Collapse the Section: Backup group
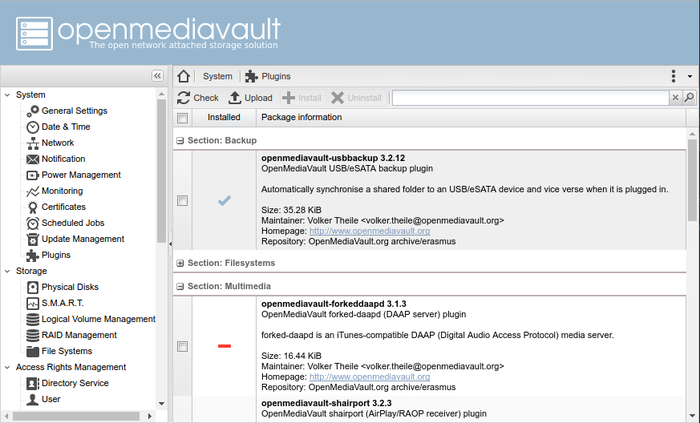This screenshot has width=700, height=423. click(x=180, y=141)
